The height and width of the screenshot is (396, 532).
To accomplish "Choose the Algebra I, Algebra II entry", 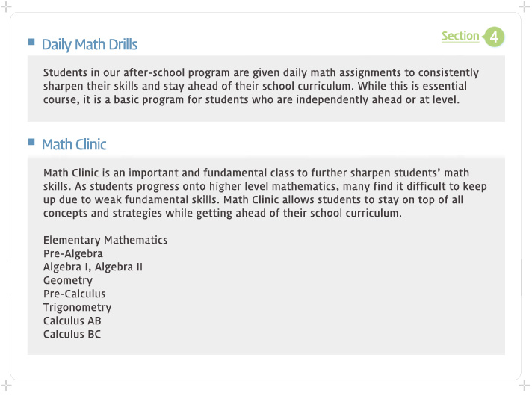I will click(x=93, y=267).
